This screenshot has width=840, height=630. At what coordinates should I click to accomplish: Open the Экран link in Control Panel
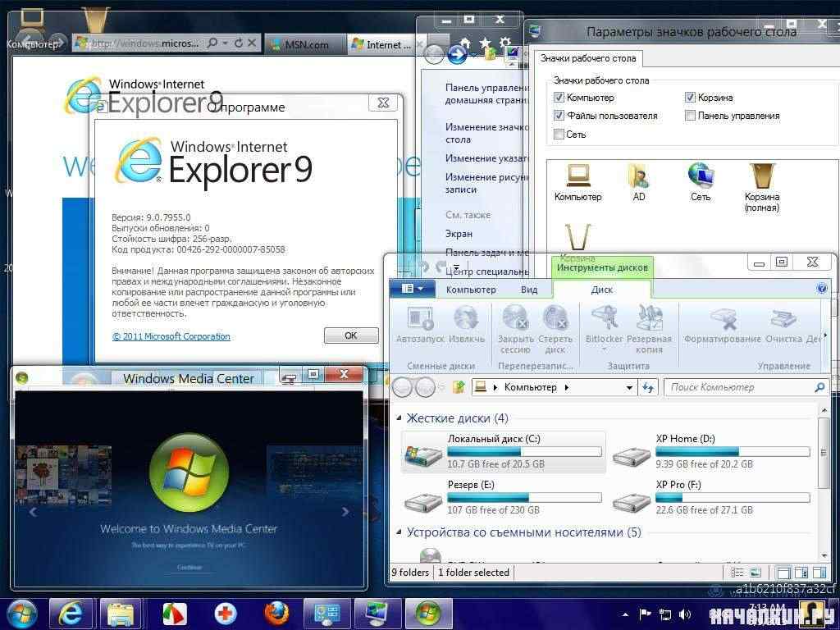459,234
